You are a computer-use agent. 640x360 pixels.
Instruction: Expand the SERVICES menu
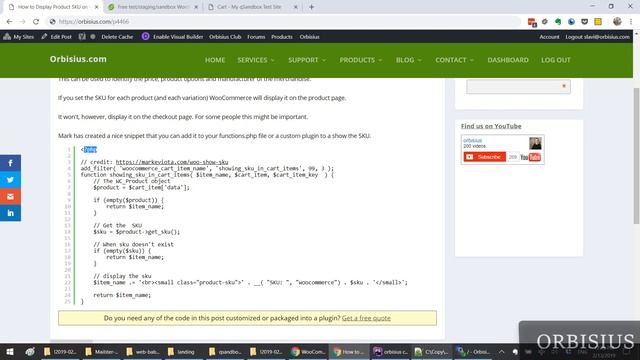point(256,60)
